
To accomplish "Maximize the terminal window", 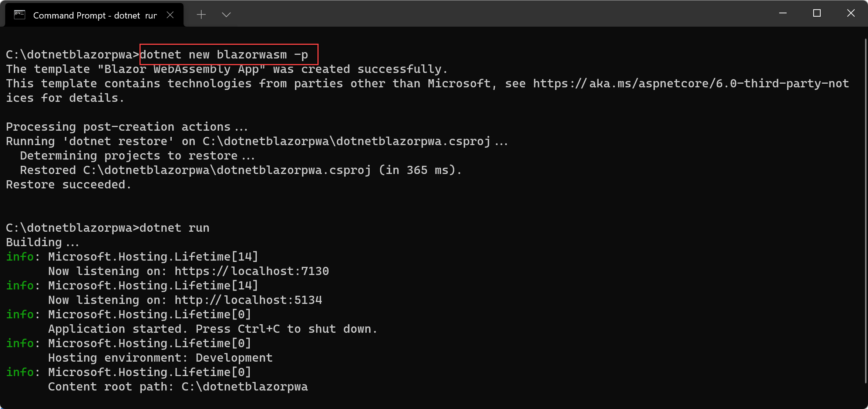I will (x=817, y=13).
